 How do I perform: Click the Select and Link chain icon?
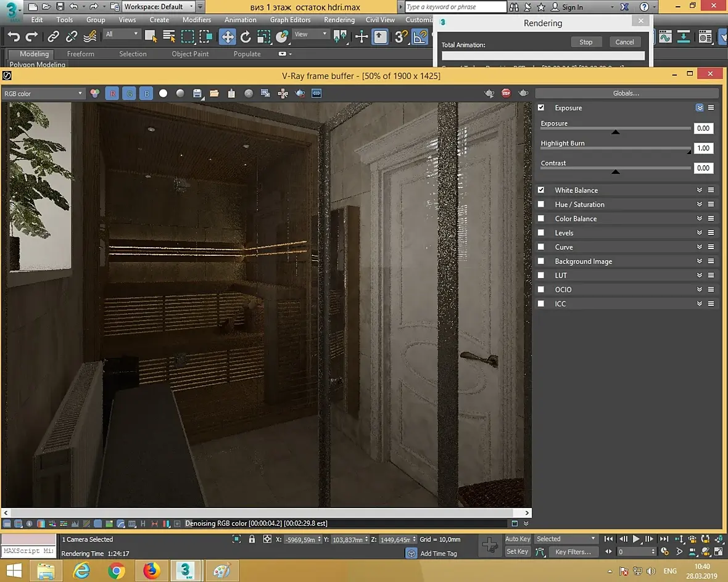coord(54,37)
